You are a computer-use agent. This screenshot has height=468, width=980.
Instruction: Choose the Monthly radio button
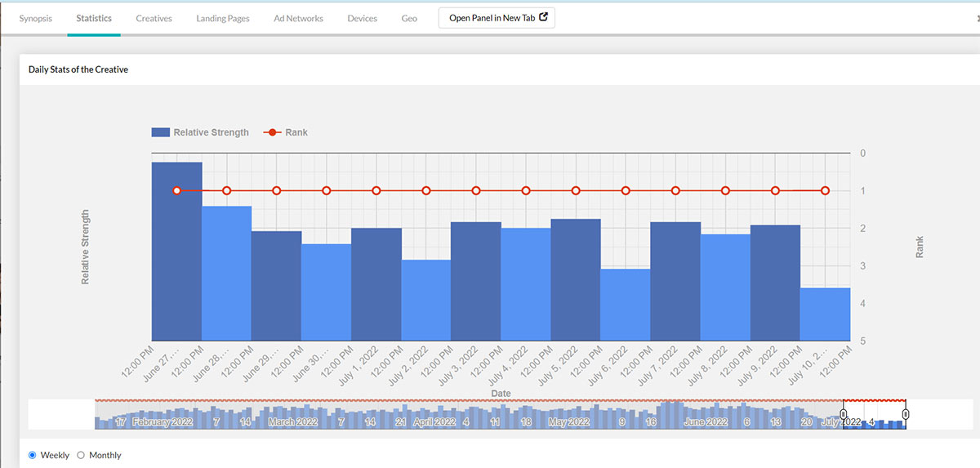coord(81,455)
